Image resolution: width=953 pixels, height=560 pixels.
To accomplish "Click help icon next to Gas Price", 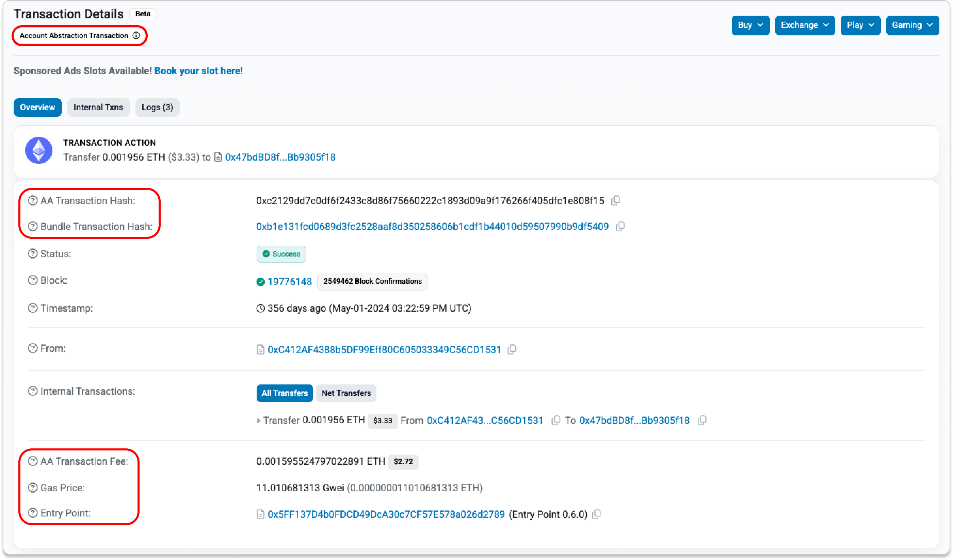I will pyautogui.click(x=33, y=488).
